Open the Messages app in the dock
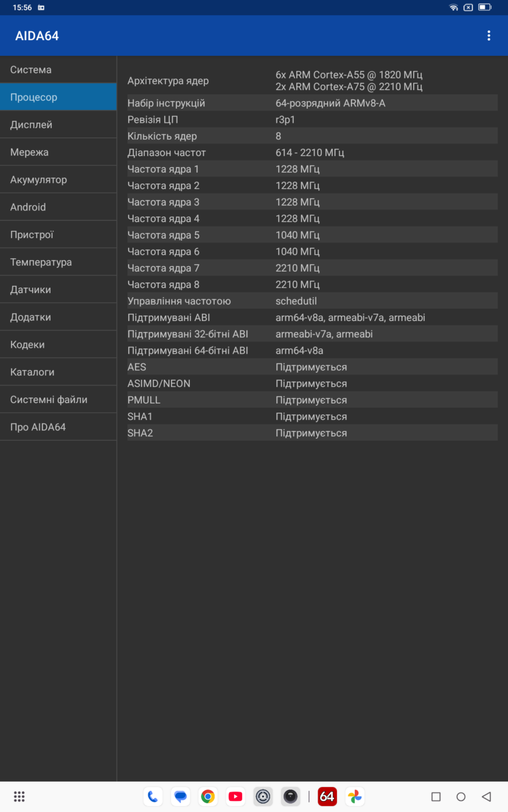Viewport: 508px width, 812px height. (180, 796)
